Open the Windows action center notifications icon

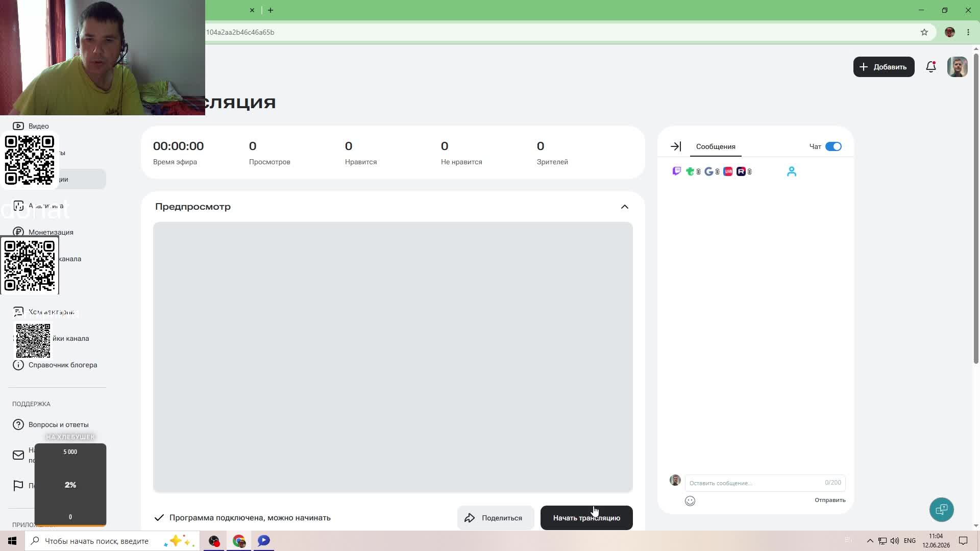click(x=963, y=541)
